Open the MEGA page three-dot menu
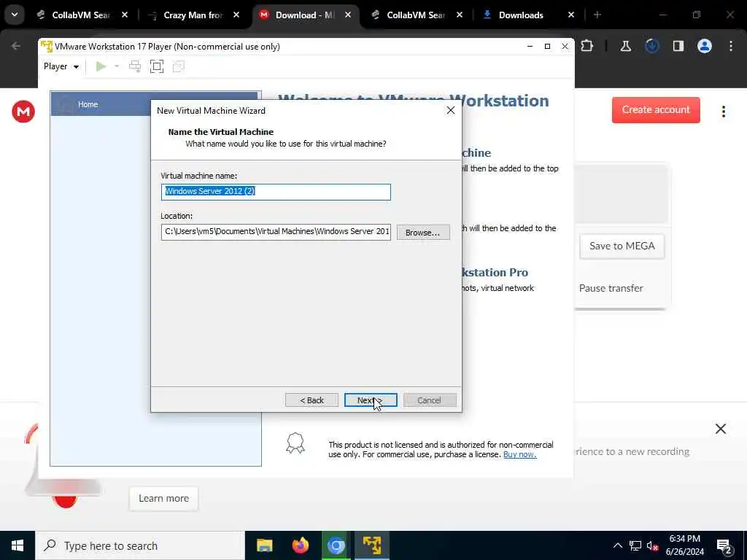 (x=723, y=112)
